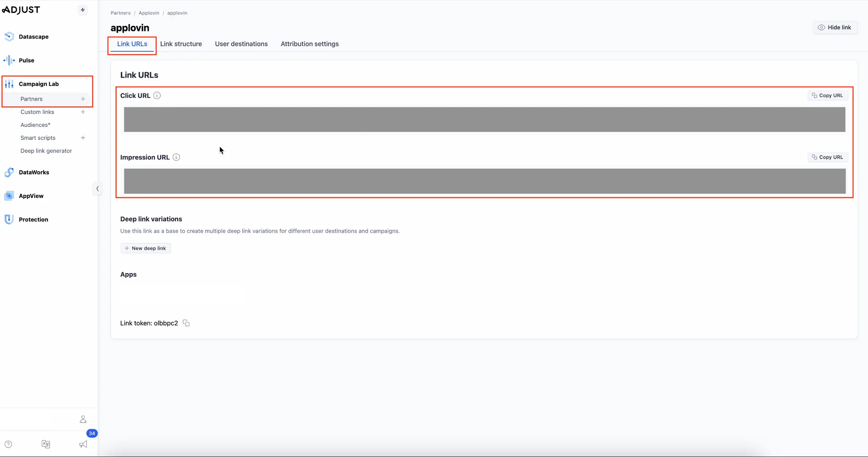Click the Impression URL field

484,181
